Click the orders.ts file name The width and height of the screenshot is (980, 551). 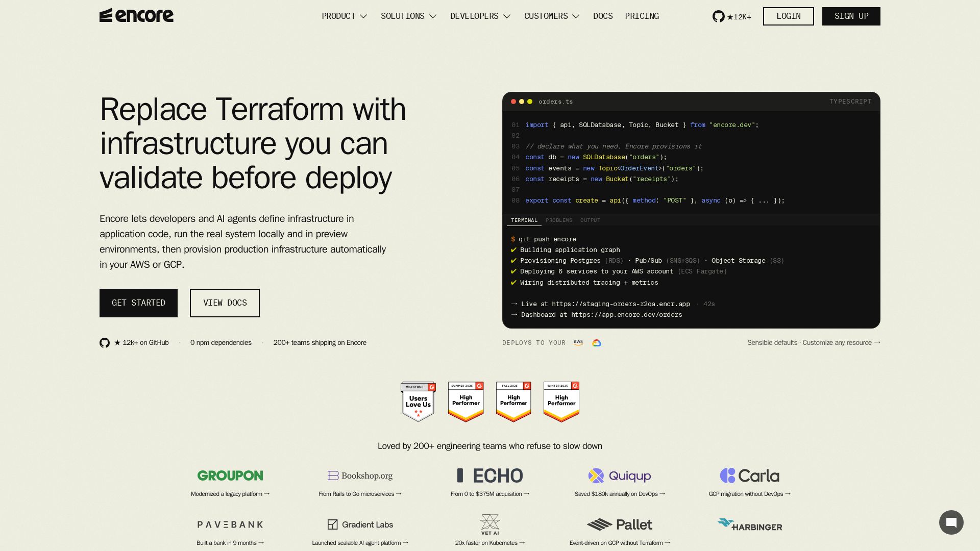pos(555,102)
